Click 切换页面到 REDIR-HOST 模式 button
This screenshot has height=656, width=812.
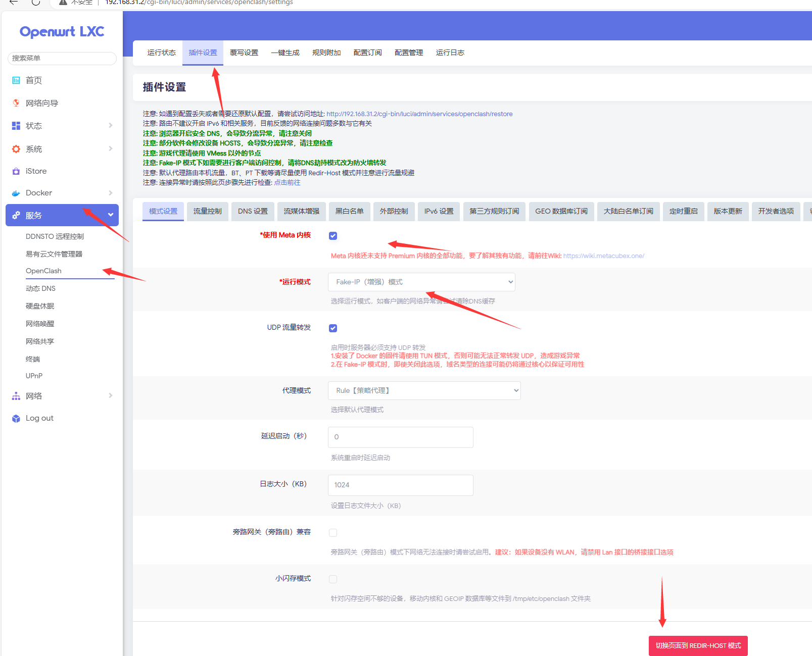click(698, 645)
